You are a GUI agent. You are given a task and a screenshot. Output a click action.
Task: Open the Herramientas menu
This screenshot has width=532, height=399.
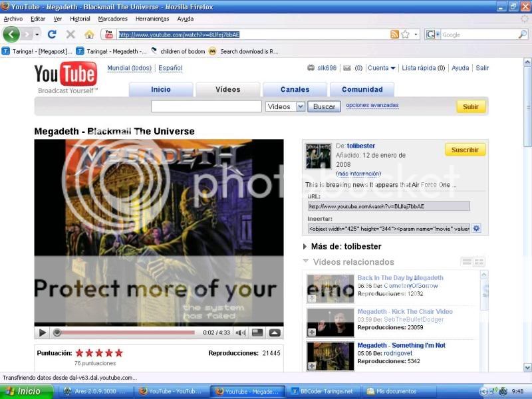[152, 19]
